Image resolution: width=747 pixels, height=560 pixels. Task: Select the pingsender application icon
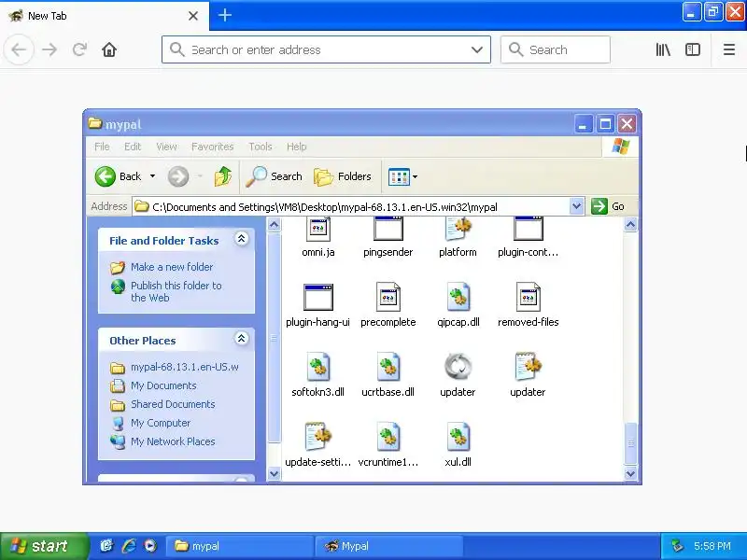coord(388,229)
